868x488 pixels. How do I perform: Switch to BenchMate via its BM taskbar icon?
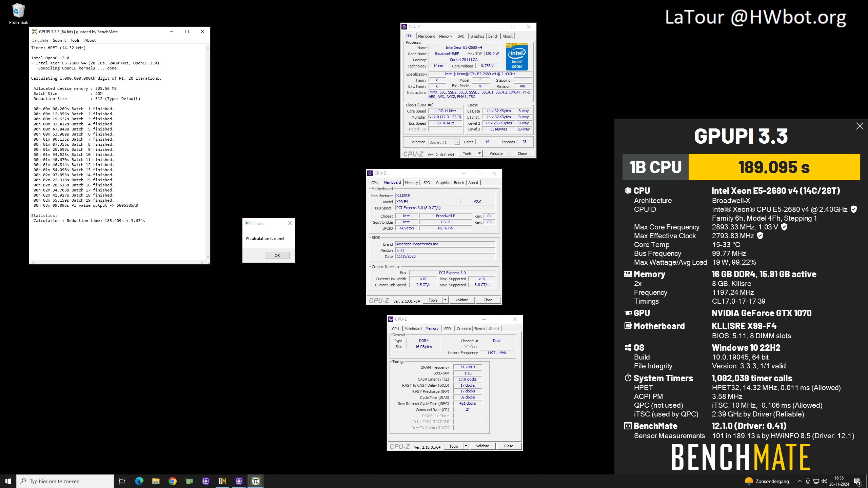(x=222, y=481)
